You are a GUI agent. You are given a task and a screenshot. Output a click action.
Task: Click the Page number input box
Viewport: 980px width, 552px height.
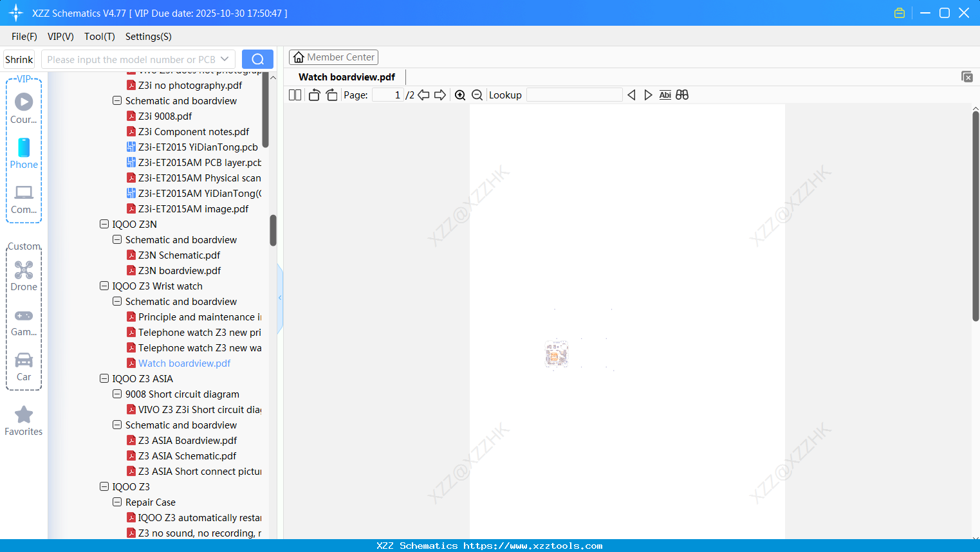click(x=388, y=95)
